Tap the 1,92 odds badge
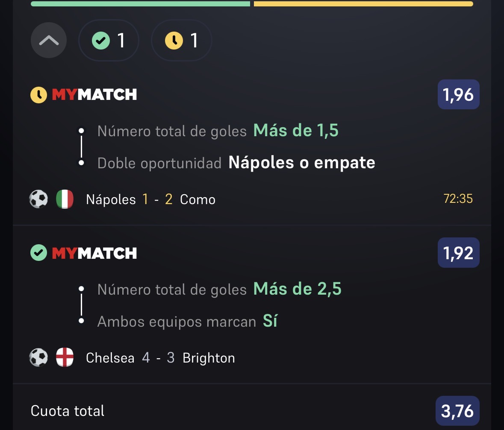504x430 pixels. [x=458, y=253]
